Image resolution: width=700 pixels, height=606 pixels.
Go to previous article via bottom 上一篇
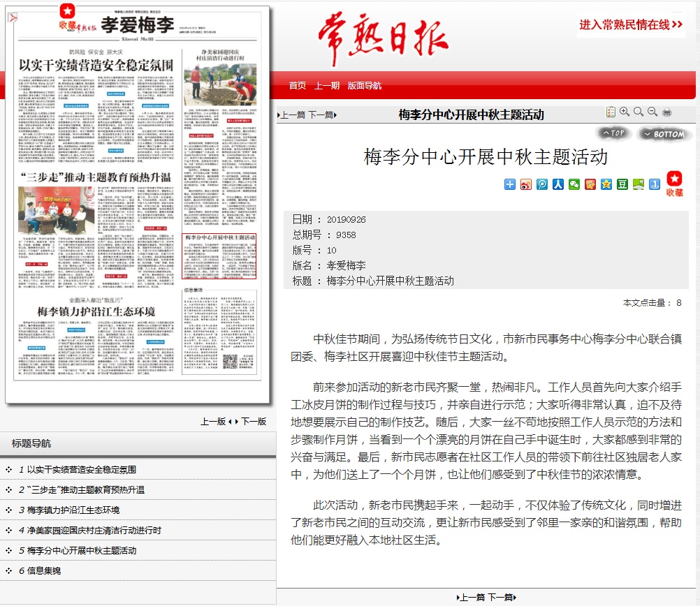tap(471, 598)
